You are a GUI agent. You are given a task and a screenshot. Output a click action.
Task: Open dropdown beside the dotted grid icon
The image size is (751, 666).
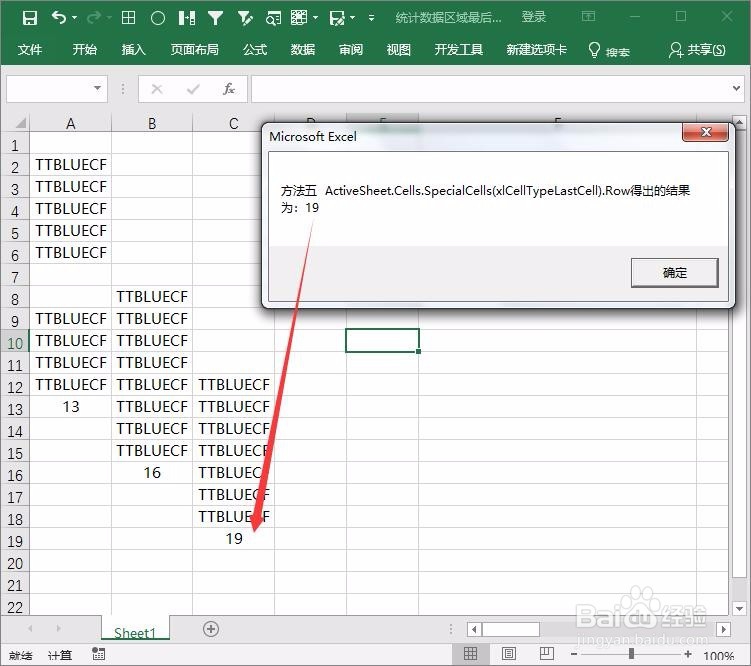[316, 18]
